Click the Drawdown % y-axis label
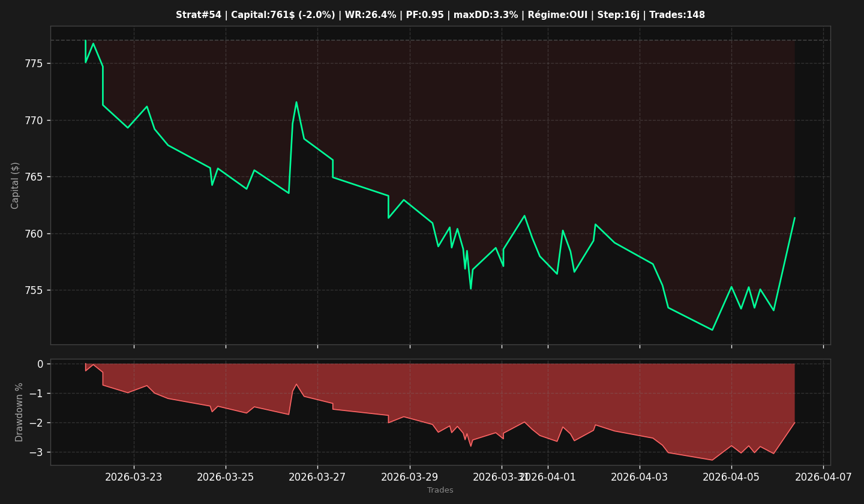 [19, 412]
